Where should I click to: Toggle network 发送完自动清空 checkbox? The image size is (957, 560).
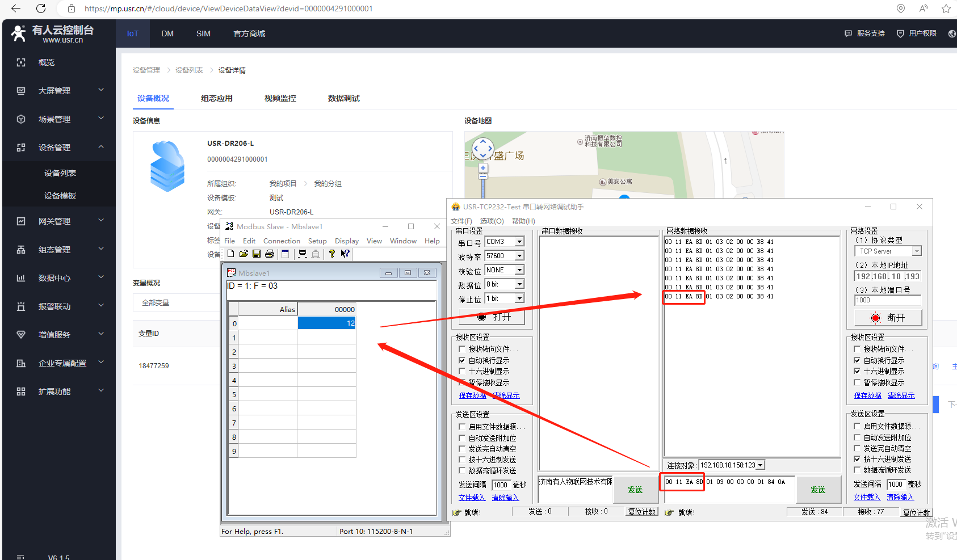point(857,448)
